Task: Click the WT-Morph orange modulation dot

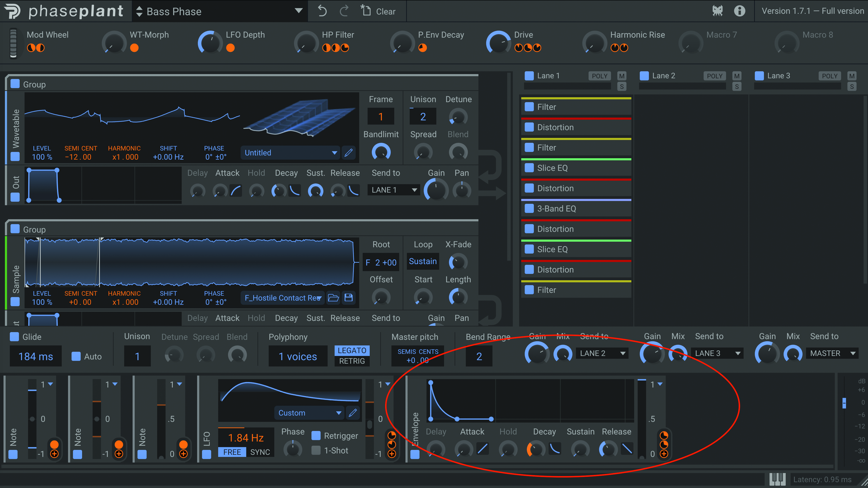Action: (134, 48)
